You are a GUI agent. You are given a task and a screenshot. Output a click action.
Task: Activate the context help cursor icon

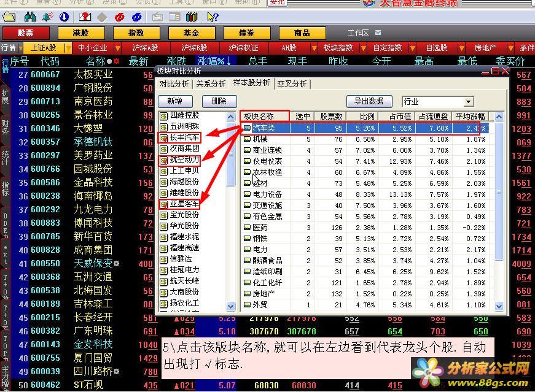click(x=213, y=17)
